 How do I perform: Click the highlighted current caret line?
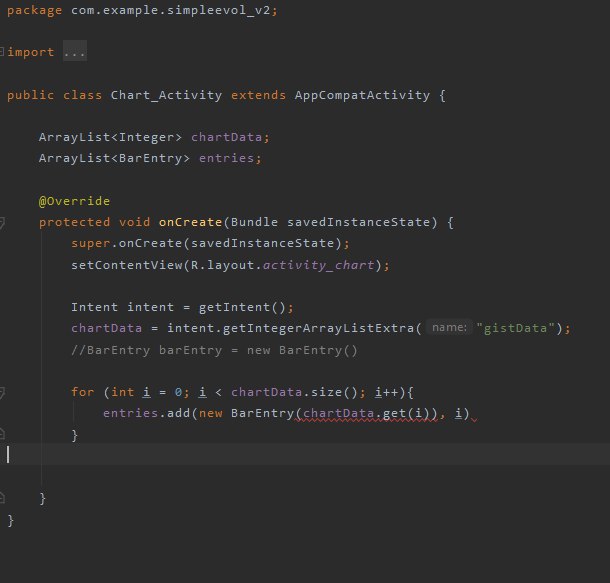coord(305,454)
